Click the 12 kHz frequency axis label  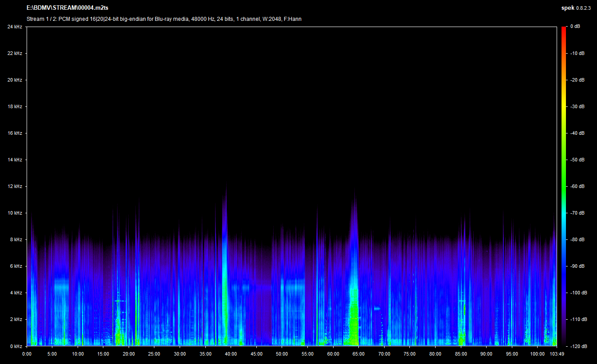coord(15,186)
